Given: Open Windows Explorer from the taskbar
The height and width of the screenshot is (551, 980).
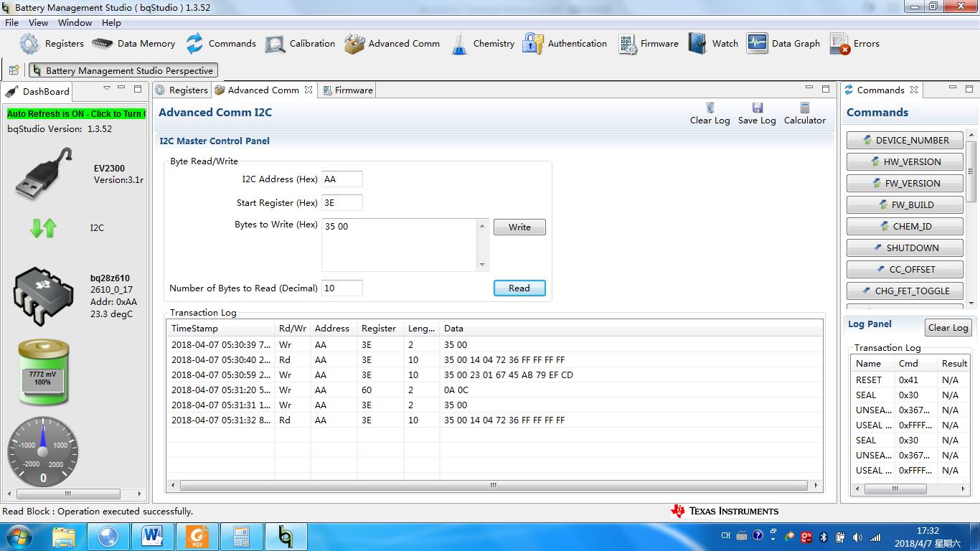Looking at the screenshot, I should click(x=64, y=537).
